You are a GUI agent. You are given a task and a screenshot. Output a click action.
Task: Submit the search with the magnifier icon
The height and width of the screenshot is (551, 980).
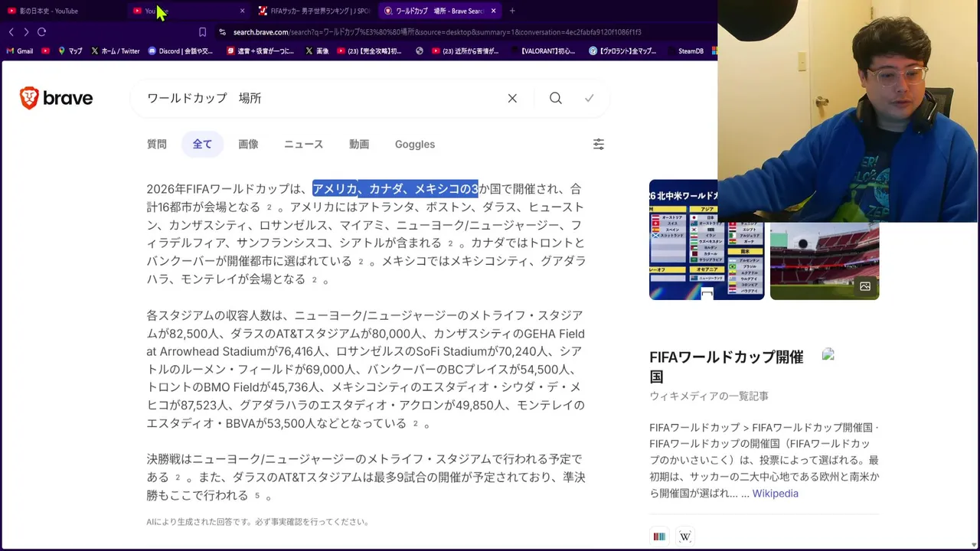556,98
